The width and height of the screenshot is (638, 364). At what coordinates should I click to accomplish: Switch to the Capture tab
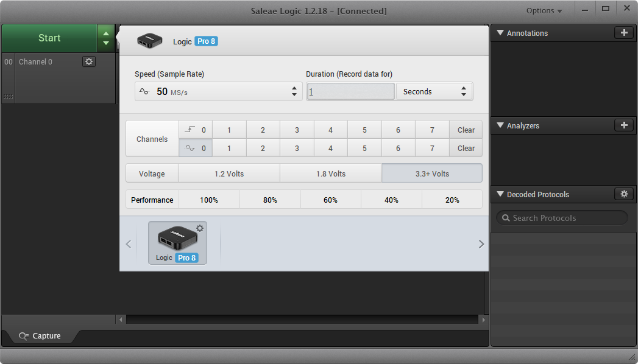[40, 336]
